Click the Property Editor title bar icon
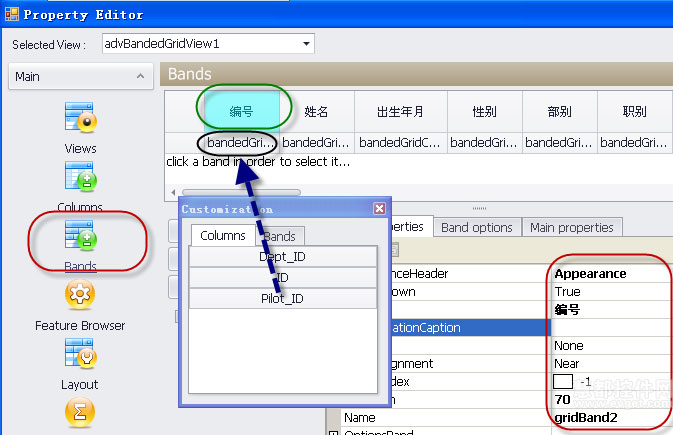The image size is (673, 435). click(12, 14)
